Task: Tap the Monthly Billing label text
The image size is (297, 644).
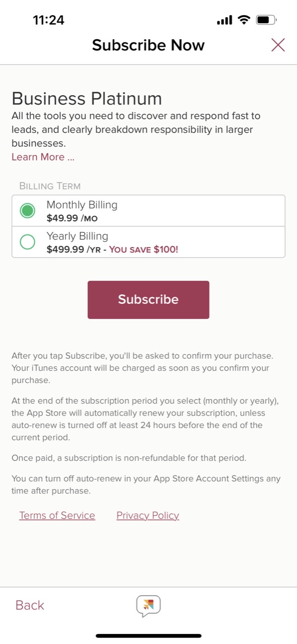Action: 82,205
